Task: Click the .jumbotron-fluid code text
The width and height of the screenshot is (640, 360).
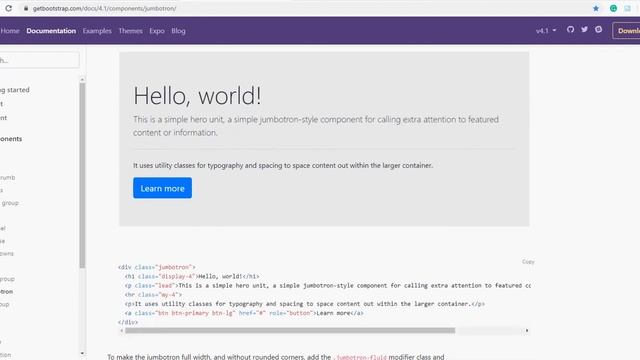Action: click(x=360, y=357)
